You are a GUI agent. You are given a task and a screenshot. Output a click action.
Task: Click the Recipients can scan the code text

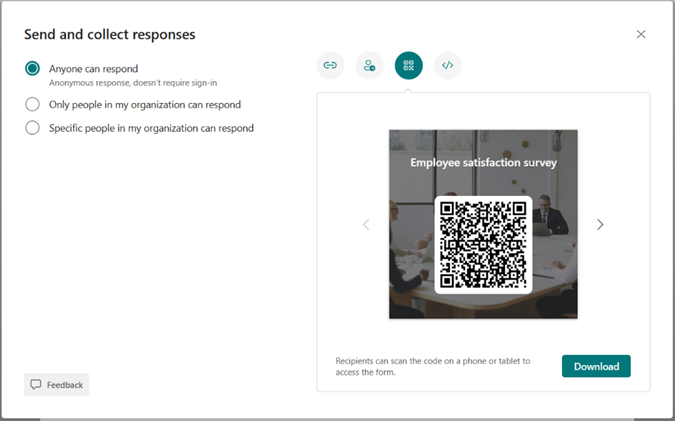click(x=433, y=366)
